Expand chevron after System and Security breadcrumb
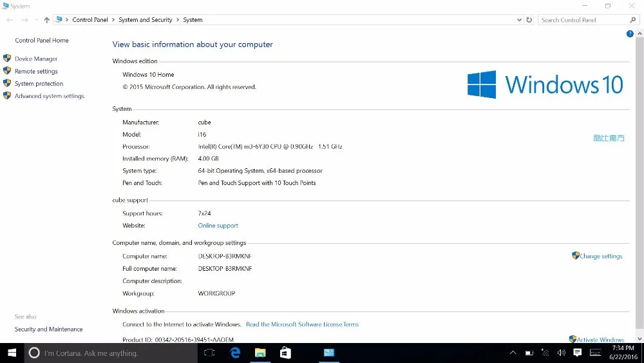This screenshot has height=363, width=644. [178, 20]
